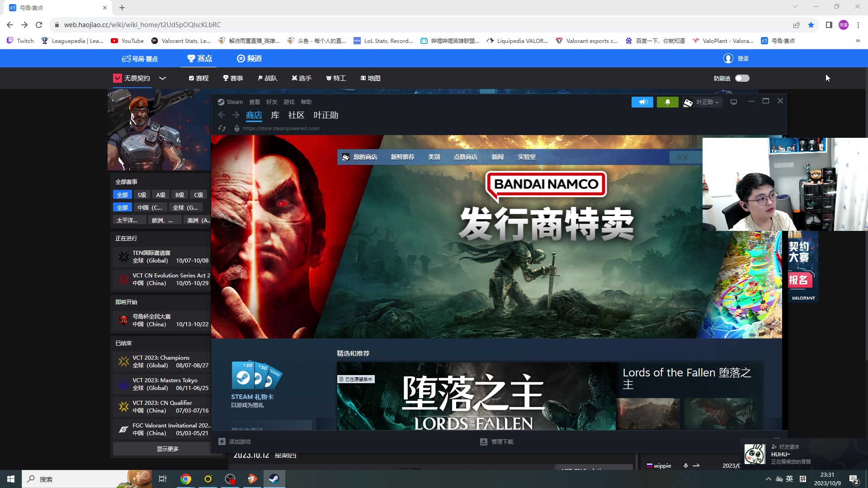Open Steam announcements via megaphone icon
Viewport: 868px width, 488px height.
[642, 102]
